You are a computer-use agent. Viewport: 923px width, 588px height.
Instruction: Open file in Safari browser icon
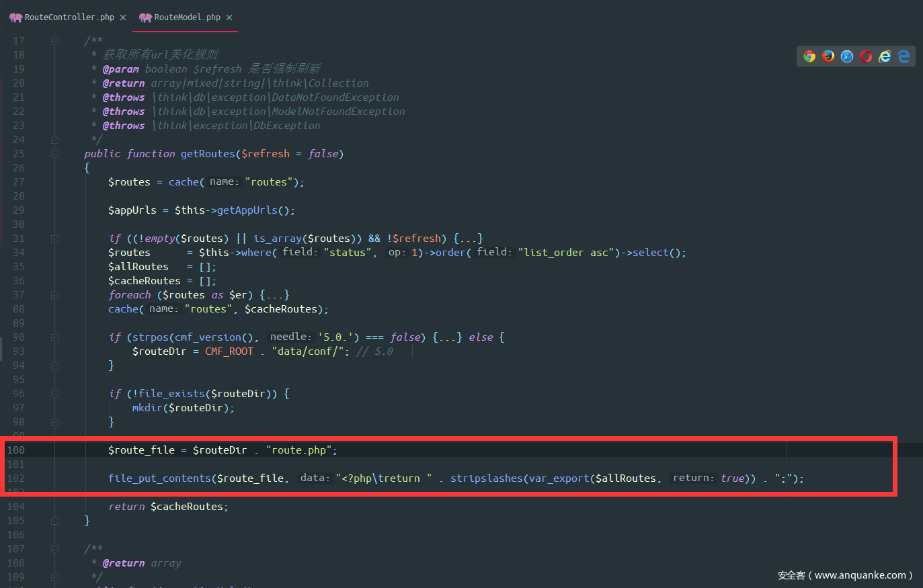[x=847, y=56]
